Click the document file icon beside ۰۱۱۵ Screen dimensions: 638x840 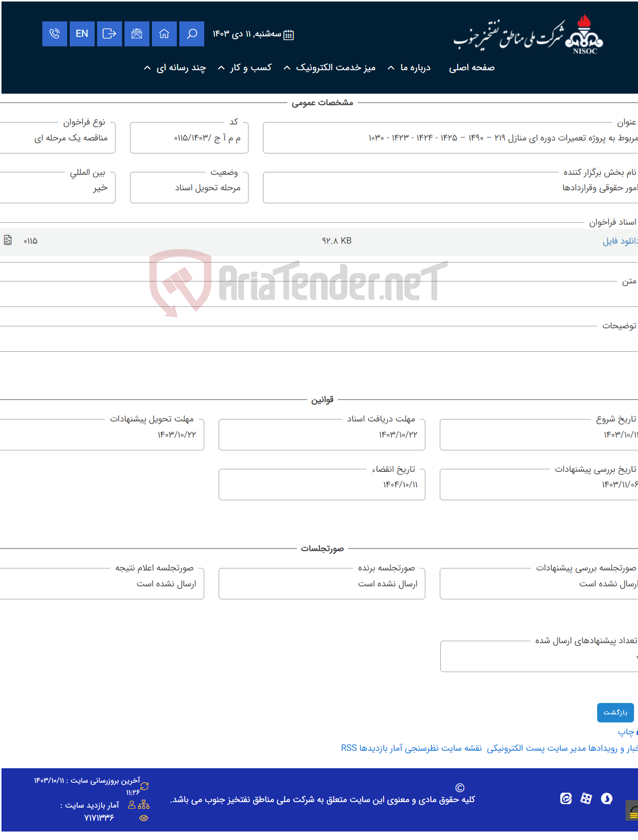tap(8, 240)
